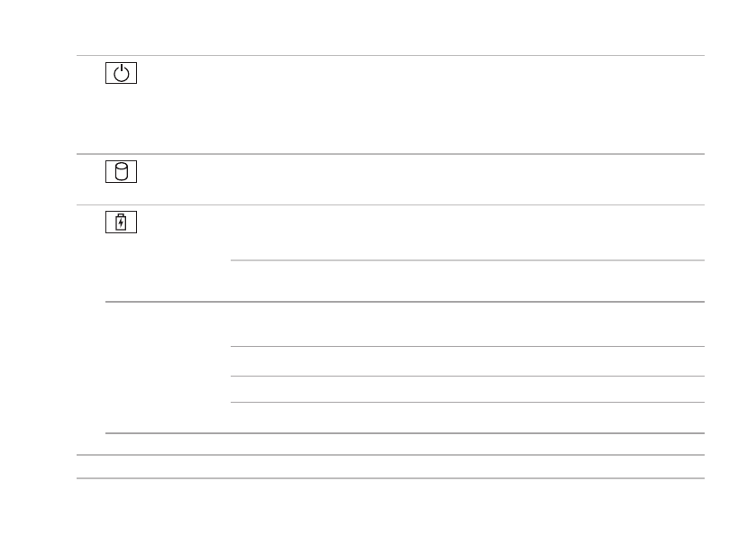Click the top border line of the table

[389, 56]
